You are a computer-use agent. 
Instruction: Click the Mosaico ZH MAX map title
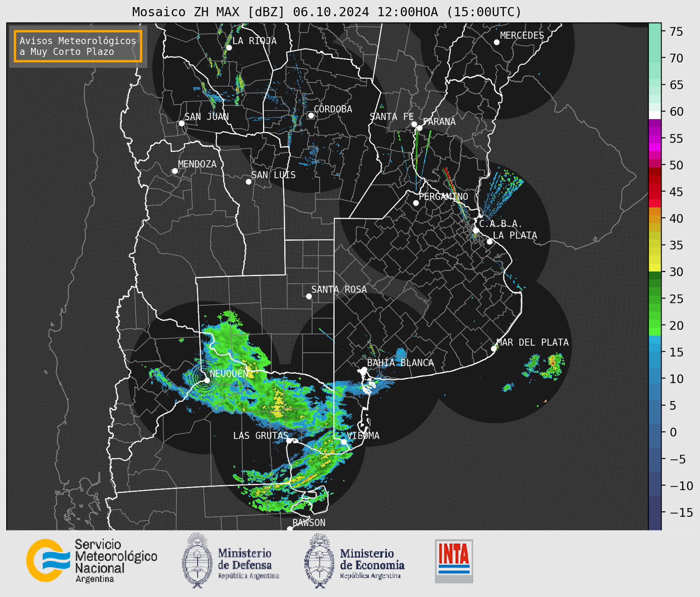tap(327, 12)
